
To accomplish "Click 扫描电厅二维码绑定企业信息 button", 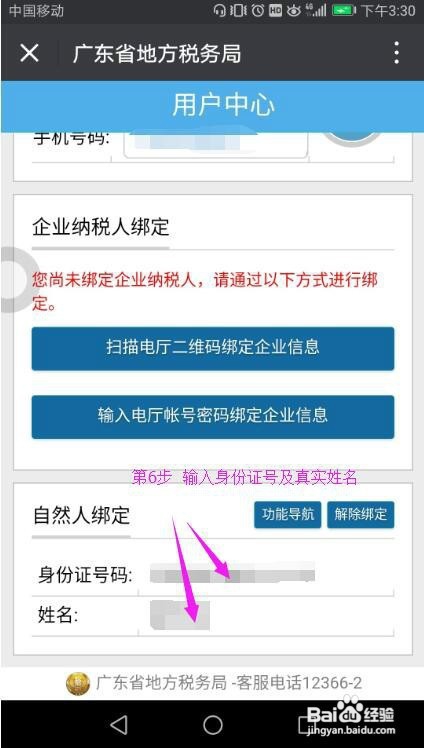I will (213, 348).
